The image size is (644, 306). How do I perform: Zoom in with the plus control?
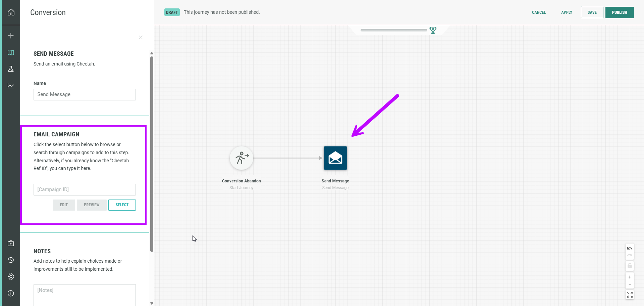coord(630,277)
